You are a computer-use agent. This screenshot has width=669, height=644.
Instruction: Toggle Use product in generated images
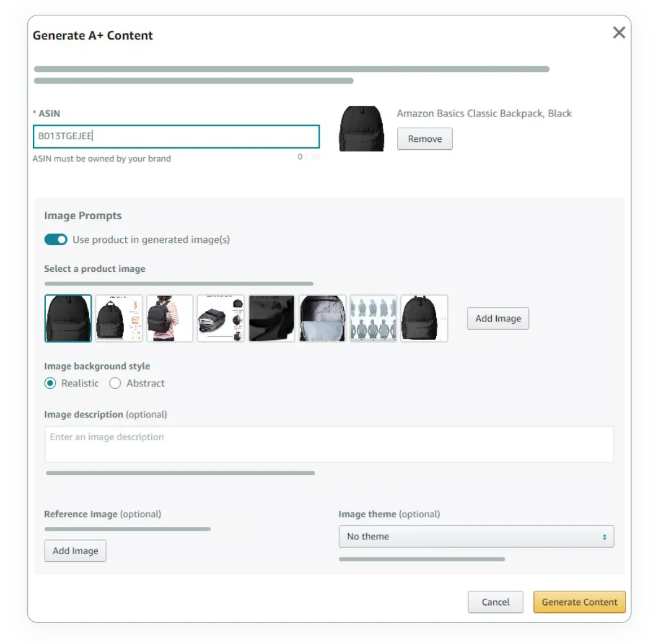(56, 240)
